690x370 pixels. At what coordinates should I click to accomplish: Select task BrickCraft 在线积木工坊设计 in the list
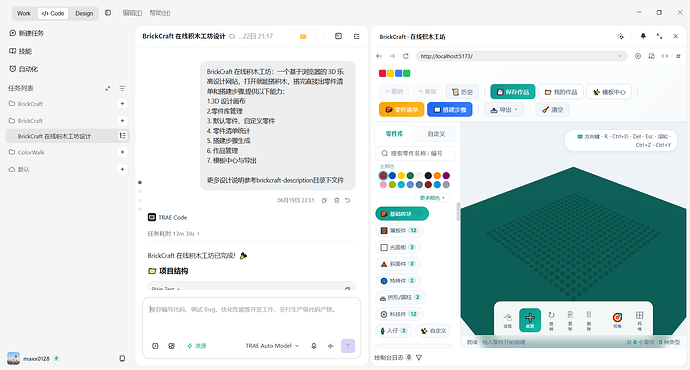pos(54,136)
